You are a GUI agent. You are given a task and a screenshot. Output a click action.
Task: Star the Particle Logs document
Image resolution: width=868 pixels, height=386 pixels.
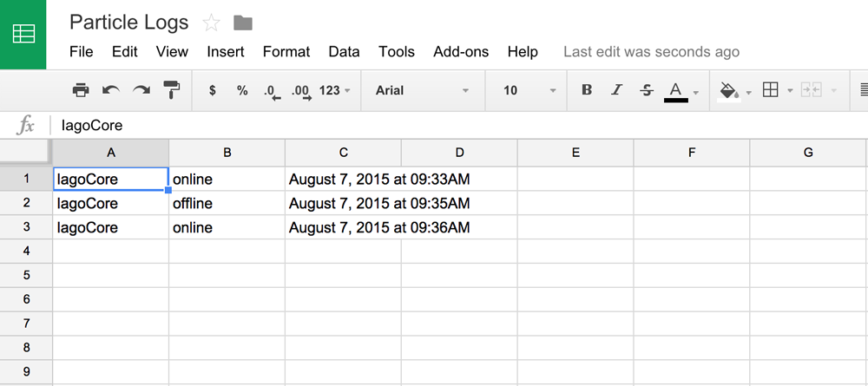point(210,23)
